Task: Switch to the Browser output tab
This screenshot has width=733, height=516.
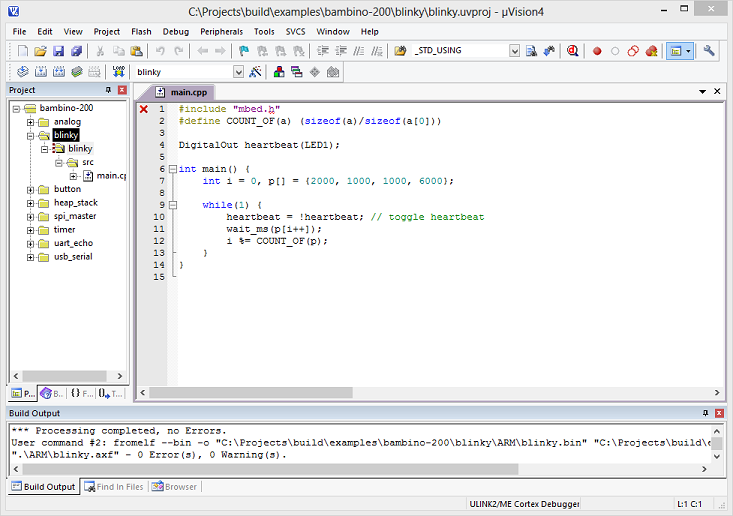Action: coord(174,487)
